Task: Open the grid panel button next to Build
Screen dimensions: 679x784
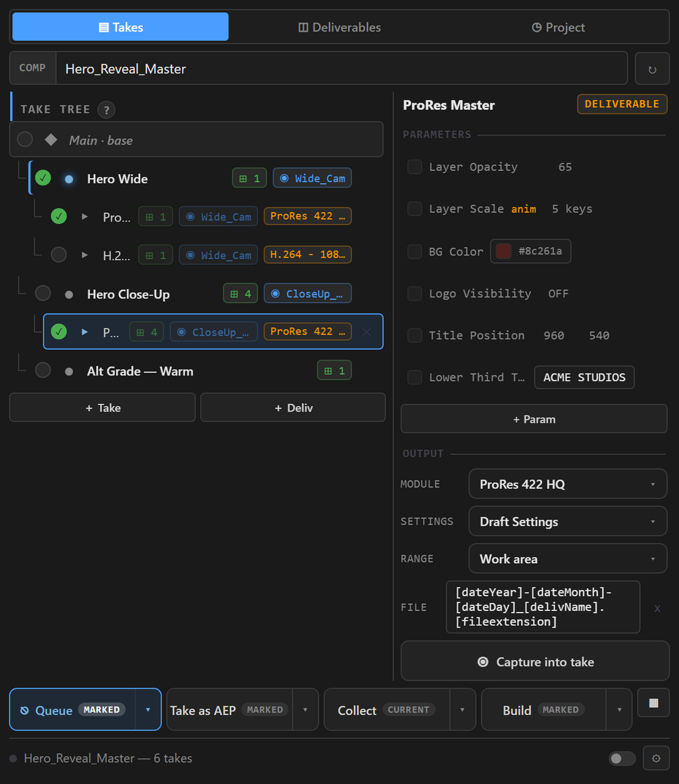Action: [x=653, y=703]
